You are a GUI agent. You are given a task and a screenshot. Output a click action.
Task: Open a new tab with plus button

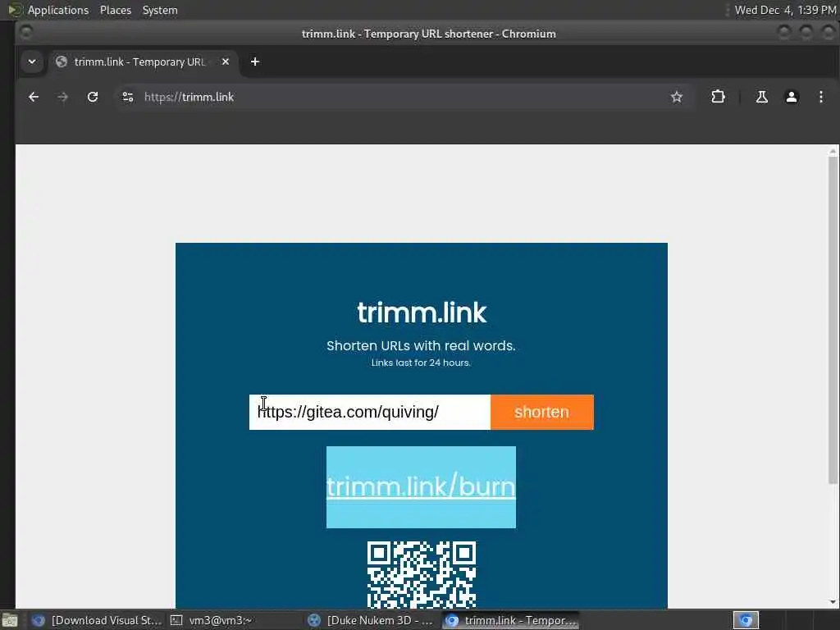[255, 62]
